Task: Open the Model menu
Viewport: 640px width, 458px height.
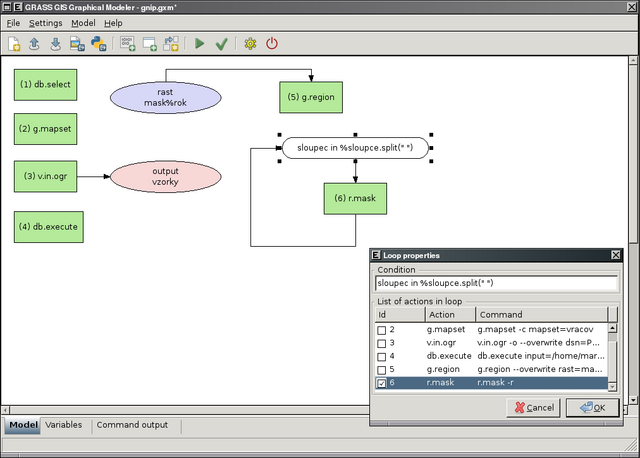Action: click(x=83, y=22)
